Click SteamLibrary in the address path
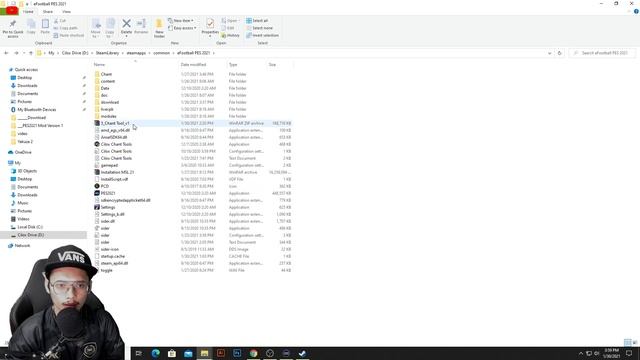 (107, 53)
